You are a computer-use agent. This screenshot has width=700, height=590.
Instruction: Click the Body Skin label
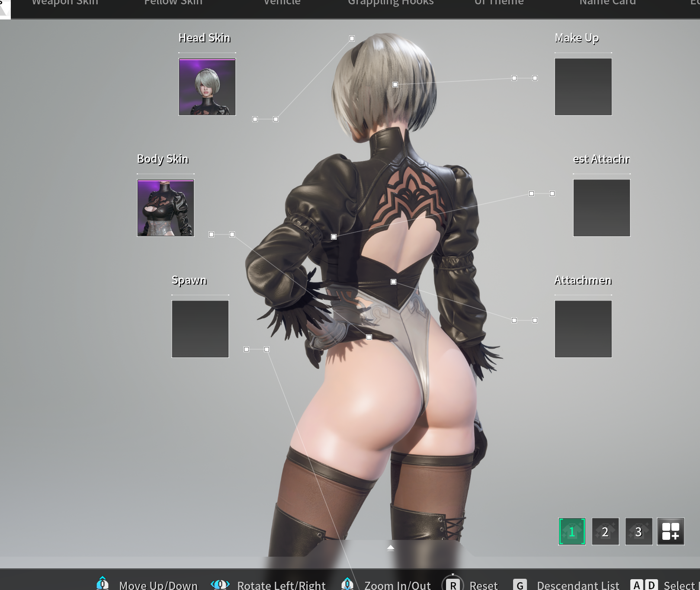coord(163,159)
